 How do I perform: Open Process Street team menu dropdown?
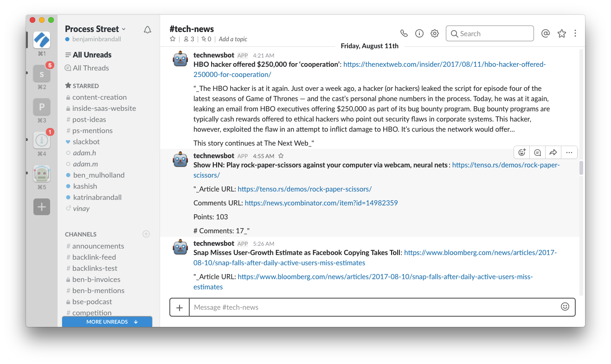(95, 29)
